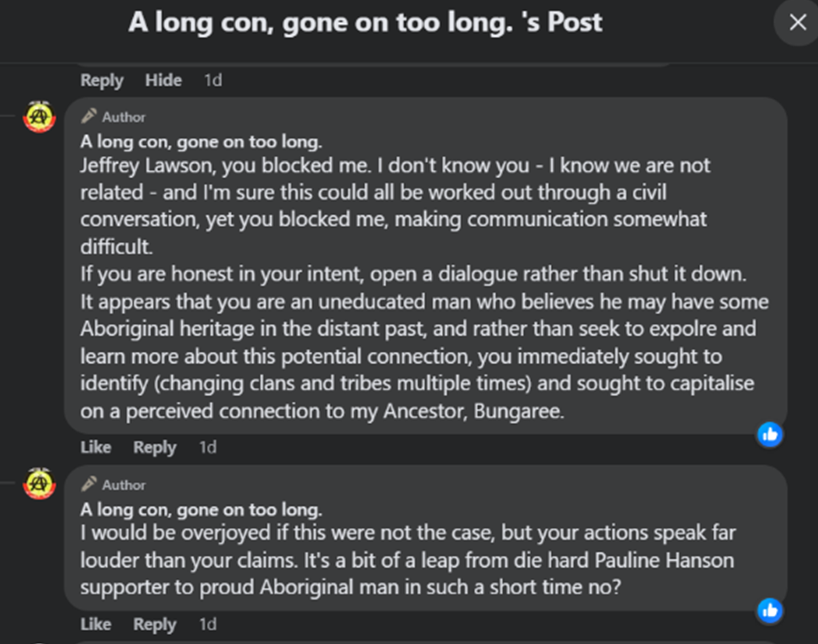Image resolution: width=818 pixels, height=644 pixels.
Task: Reply to the Pauline Hanson comment
Action: [x=154, y=624]
